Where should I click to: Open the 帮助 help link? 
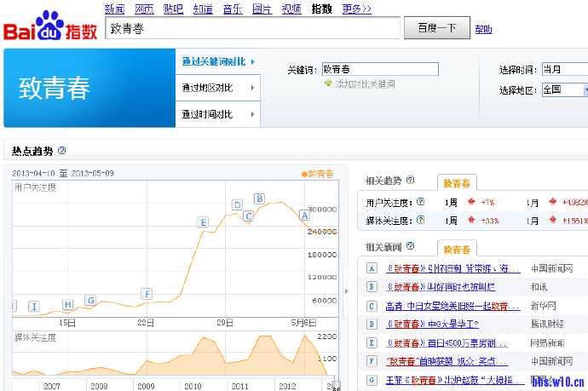[x=483, y=29]
